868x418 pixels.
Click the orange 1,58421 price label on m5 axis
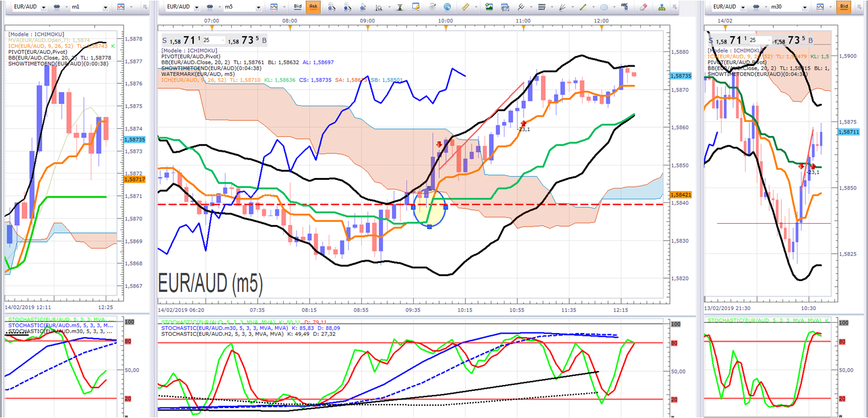(681, 195)
